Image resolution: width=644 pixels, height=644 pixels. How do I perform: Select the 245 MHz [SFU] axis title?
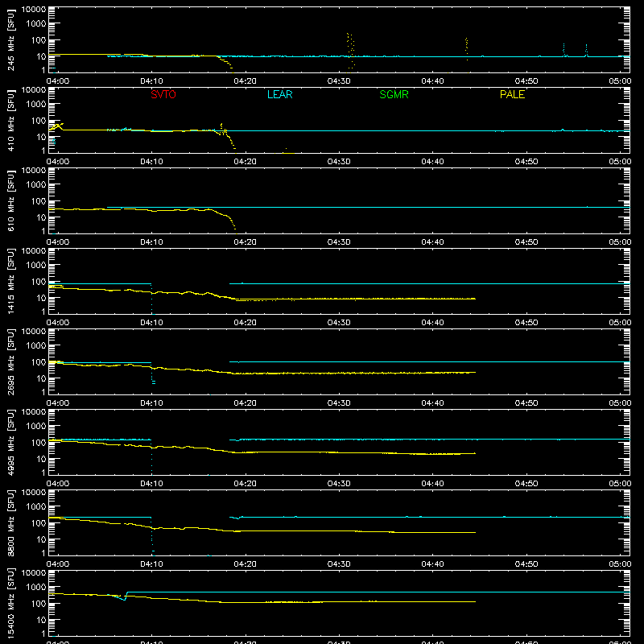tap(11, 39)
